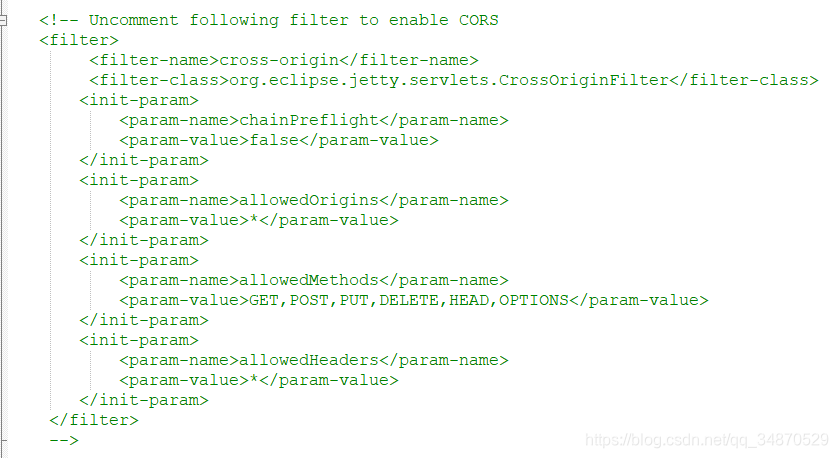This screenshot has width=838, height=458.
Task: Place cursor on the opening filter tag
Action: point(79,40)
